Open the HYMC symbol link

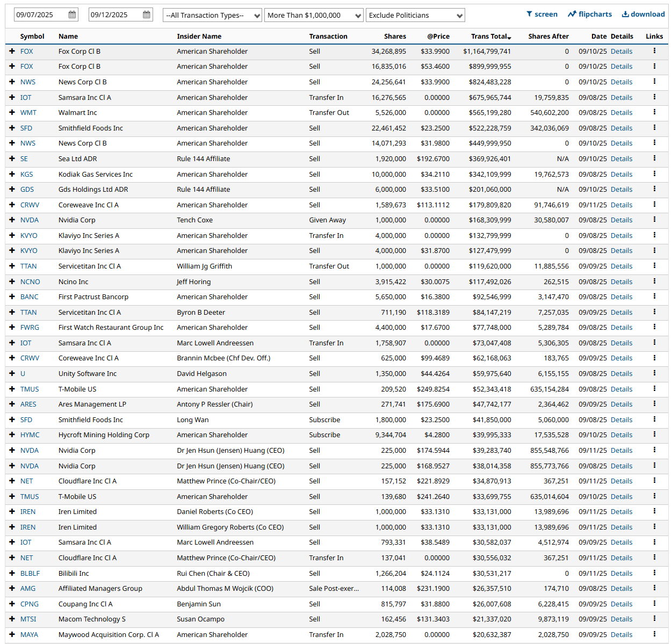(x=30, y=435)
